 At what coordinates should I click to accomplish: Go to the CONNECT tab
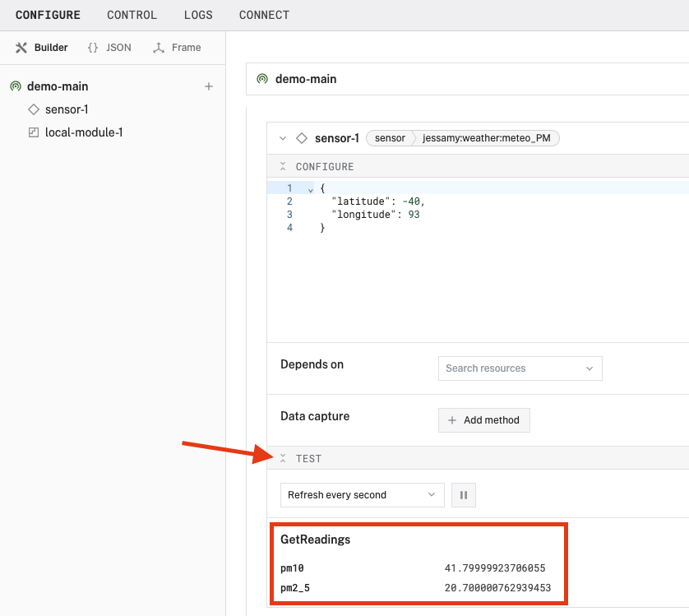(x=264, y=15)
